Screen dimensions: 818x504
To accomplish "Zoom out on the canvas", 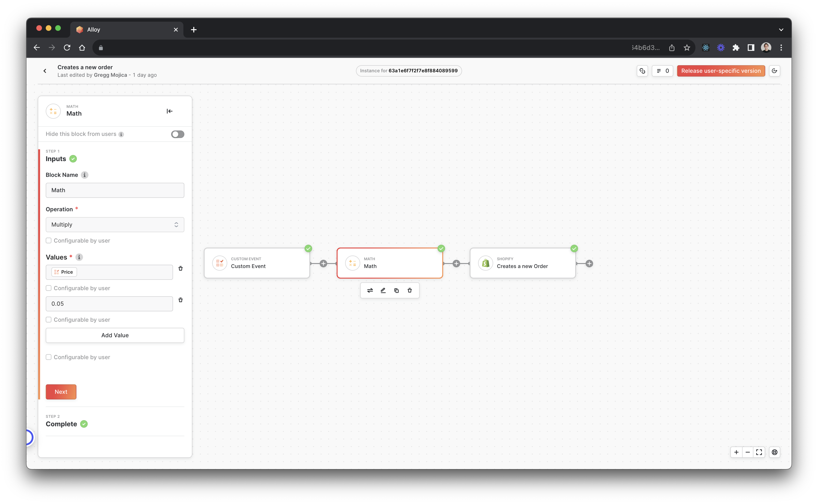I will [x=748, y=452].
